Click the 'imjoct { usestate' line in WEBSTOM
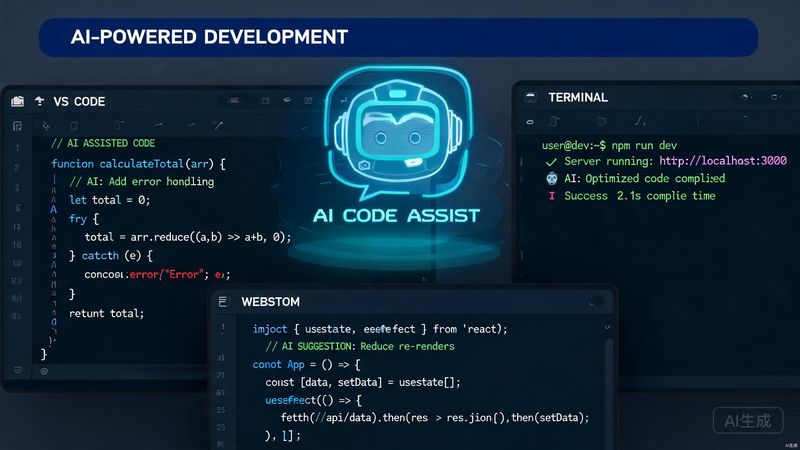 click(x=380, y=329)
